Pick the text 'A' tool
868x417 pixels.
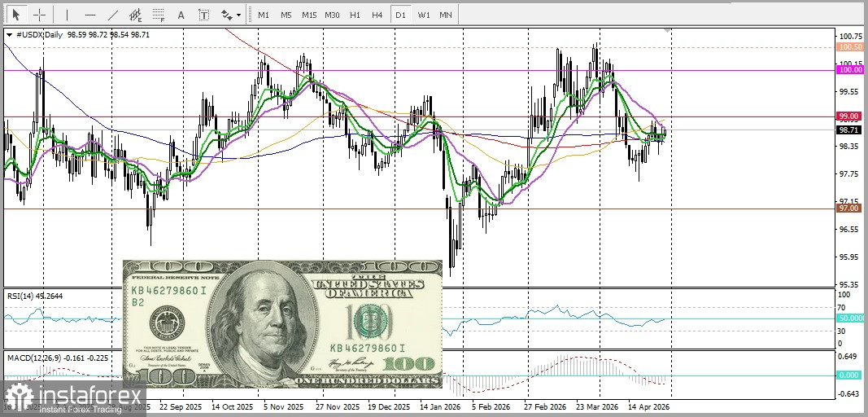point(181,15)
